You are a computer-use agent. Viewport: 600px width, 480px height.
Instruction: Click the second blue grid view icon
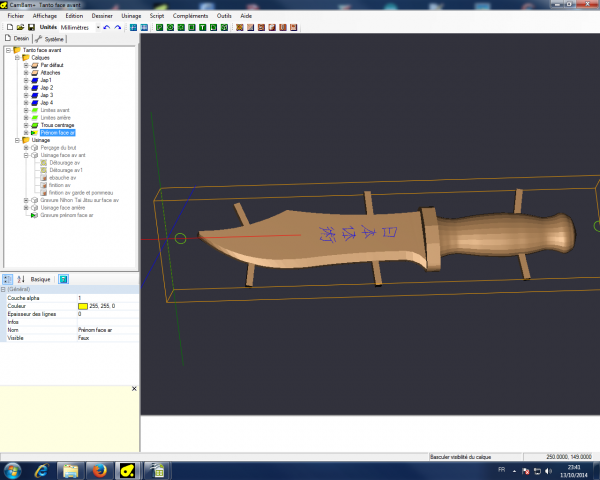point(144,27)
